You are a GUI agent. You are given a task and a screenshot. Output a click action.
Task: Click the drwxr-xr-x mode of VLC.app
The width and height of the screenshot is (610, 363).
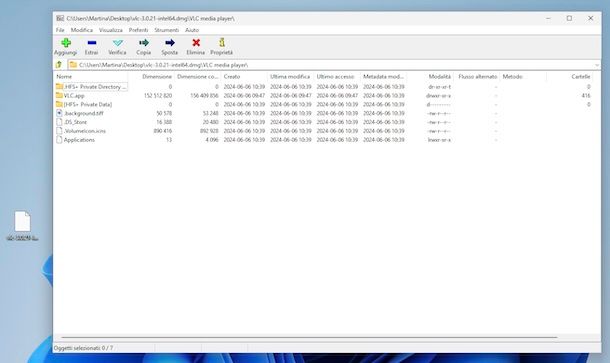438,95
